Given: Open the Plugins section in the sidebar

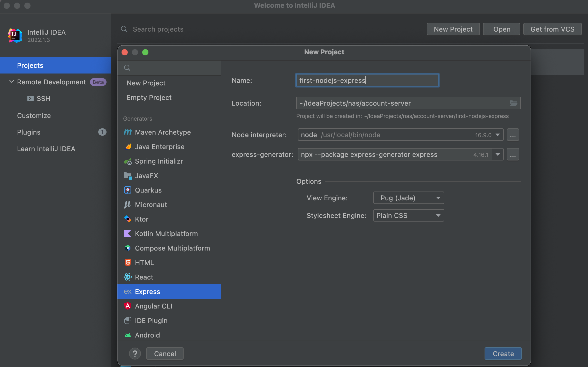Looking at the screenshot, I should coord(29,132).
